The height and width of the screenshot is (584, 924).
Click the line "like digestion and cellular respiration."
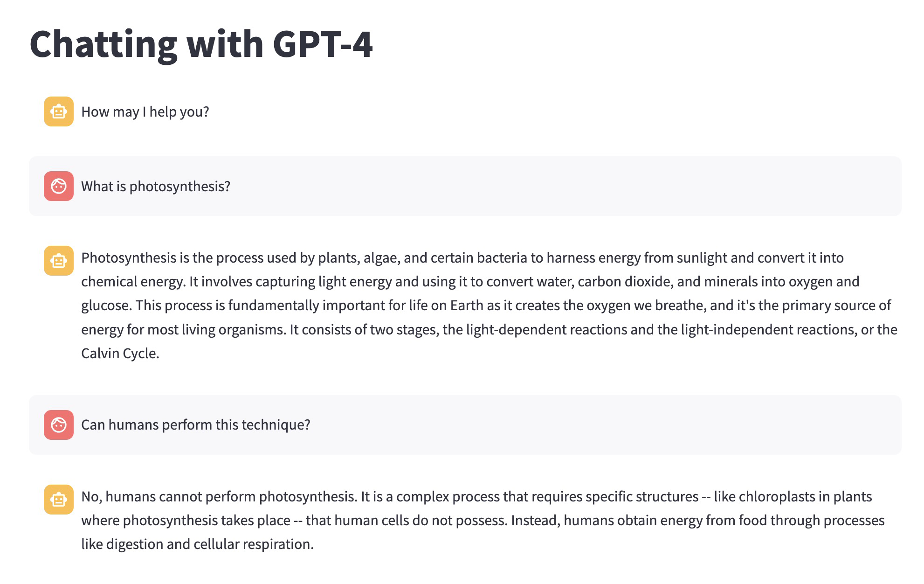pyautogui.click(x=197, y=544)
